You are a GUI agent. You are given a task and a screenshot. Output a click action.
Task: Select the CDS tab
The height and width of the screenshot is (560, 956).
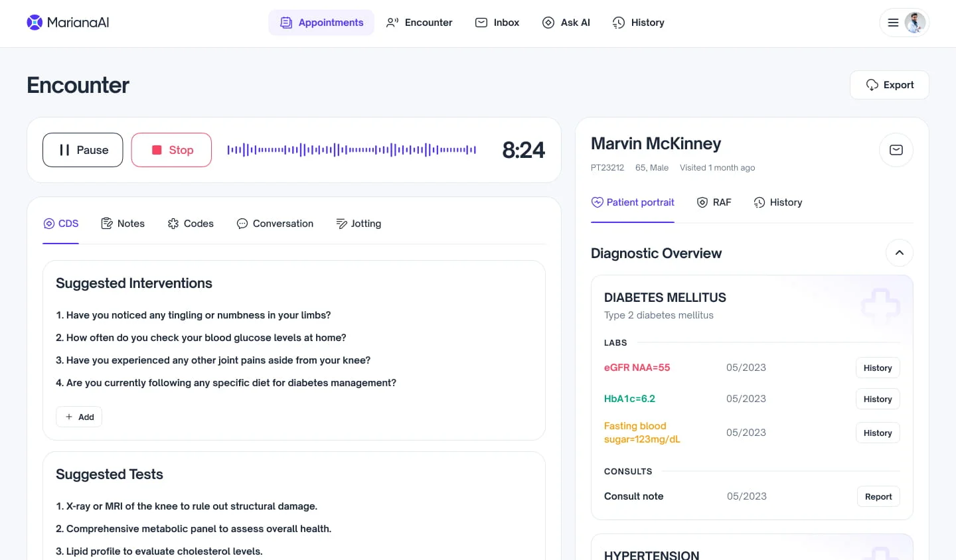61,224
